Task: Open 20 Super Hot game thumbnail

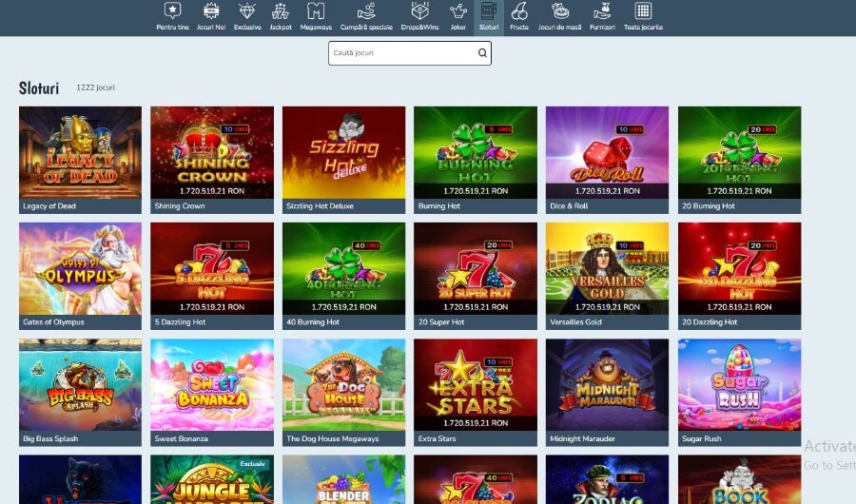Action: point(476,268)
